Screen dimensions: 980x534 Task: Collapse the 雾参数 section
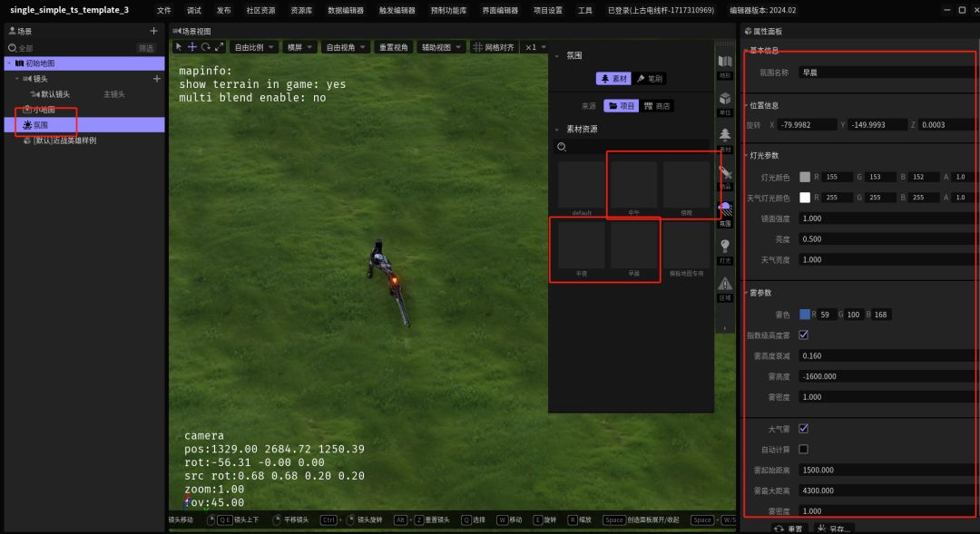(746, 292)
